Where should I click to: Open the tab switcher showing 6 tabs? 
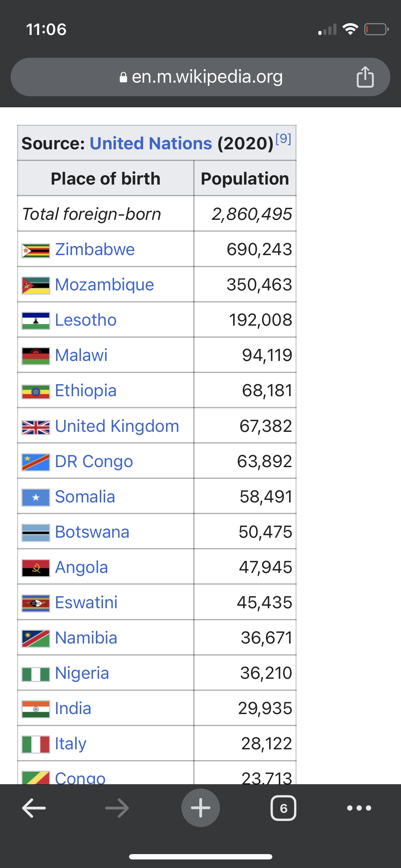pyautogui.click(x=283, y=808)
